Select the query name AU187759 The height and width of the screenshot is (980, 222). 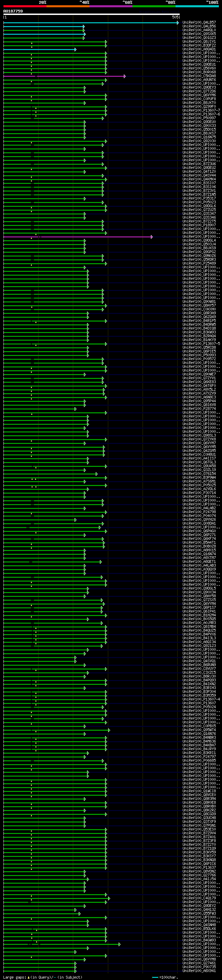(x=13, y=11)
